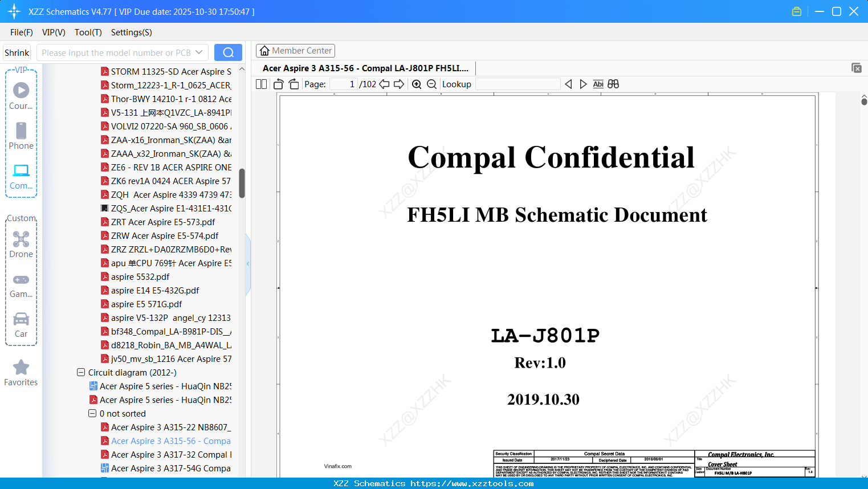Open jv50_mv_sb_1216 Acer Aspire file

click(171, 359)
